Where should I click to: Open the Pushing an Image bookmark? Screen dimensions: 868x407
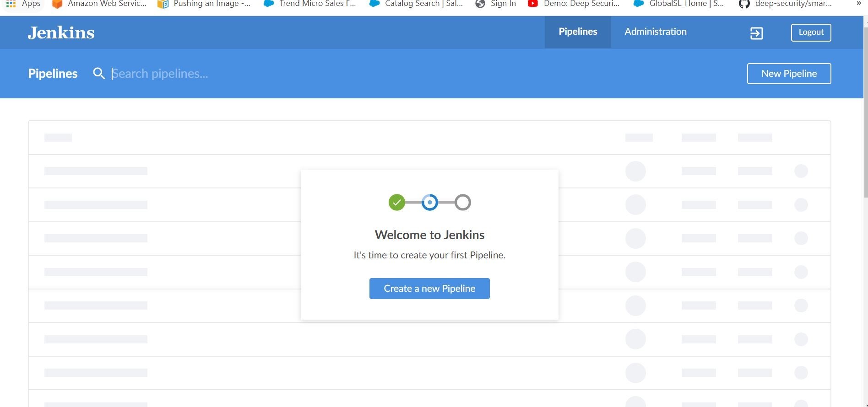click(x=204, y=4)
